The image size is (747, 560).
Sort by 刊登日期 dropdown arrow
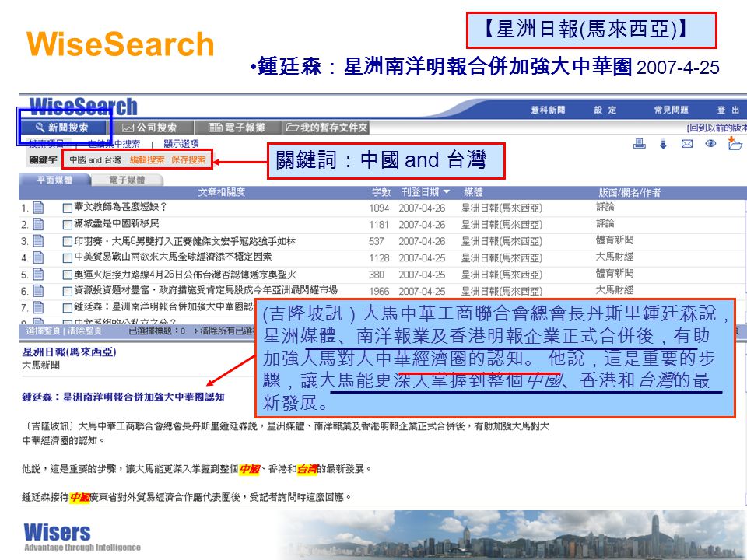[447, 192]
